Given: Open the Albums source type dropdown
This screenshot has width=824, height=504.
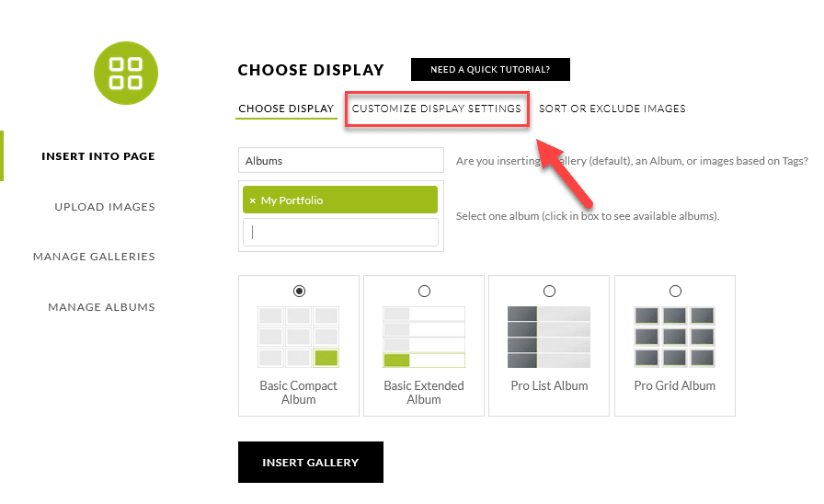Looking at the screenshot, I should [341, 160].
